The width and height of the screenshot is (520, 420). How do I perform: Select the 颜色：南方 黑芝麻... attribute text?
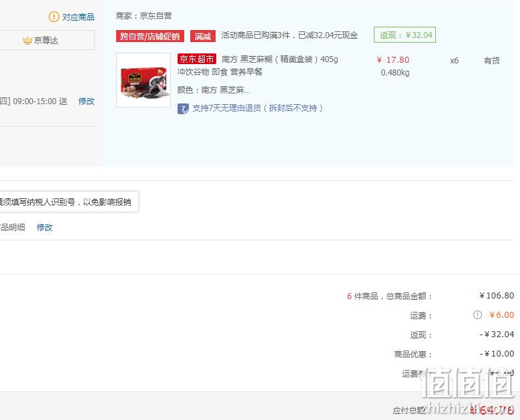(214, 90)
